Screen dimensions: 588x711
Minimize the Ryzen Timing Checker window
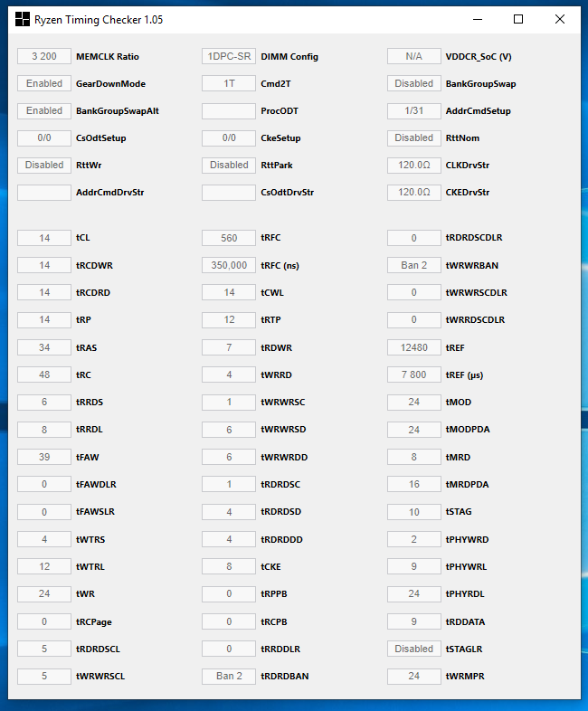[478, 20]
